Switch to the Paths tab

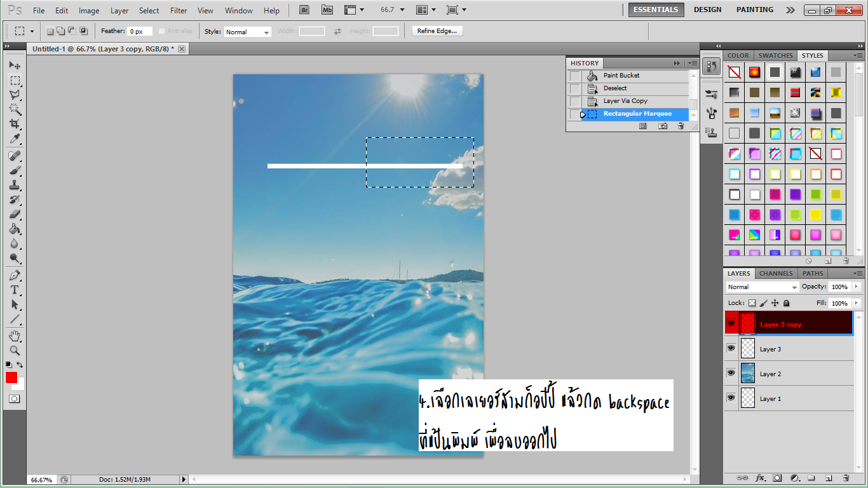(813, 273)
